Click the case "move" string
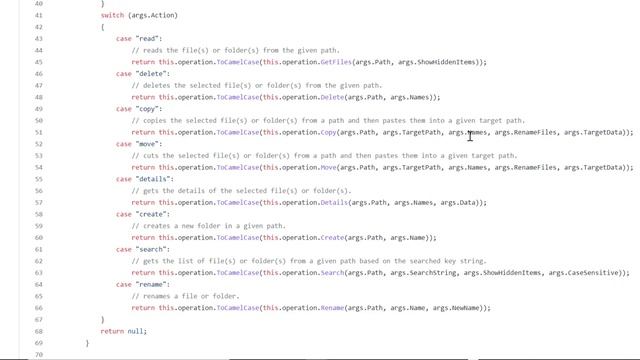Image resolution: width=640 pixels, height=360 pixels. (x=147, y=144)
